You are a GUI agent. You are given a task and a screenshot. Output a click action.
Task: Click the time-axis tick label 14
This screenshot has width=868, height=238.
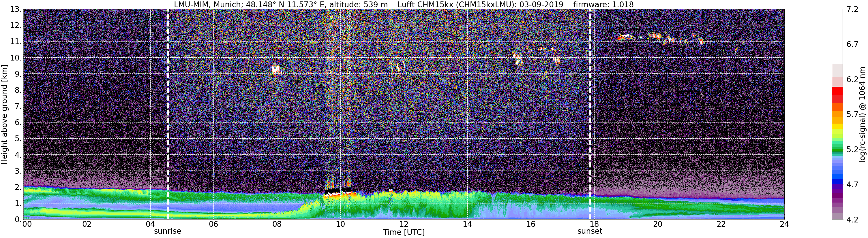tap(467, 224)
